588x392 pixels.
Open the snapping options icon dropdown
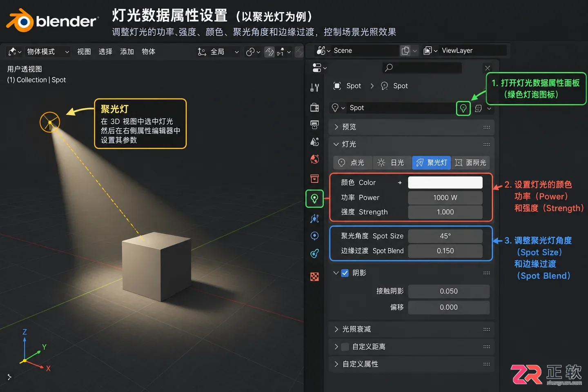coord(283,52)
